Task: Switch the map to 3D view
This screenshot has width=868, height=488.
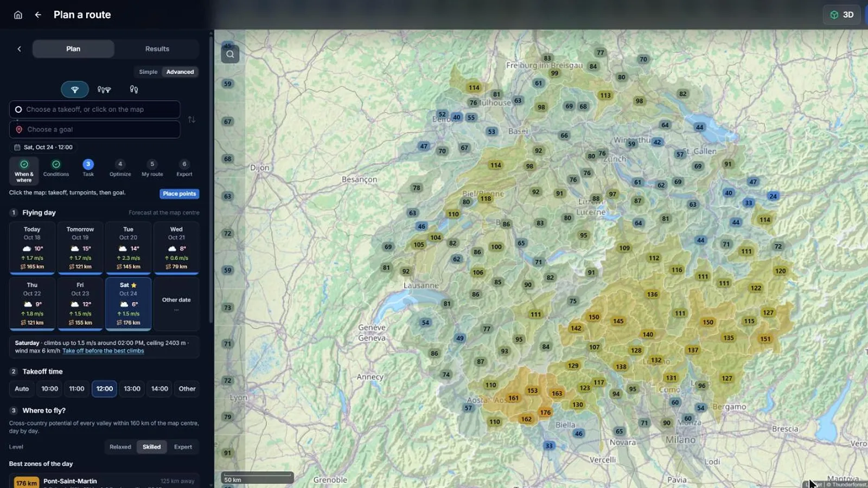Action: [x=843, y=15]
